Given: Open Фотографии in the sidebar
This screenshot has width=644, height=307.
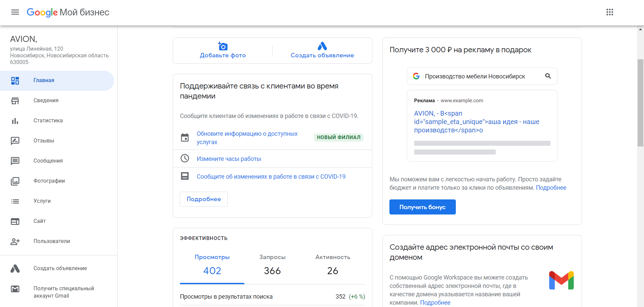Looking at the screenshot, I should click(x=57, y=181).
